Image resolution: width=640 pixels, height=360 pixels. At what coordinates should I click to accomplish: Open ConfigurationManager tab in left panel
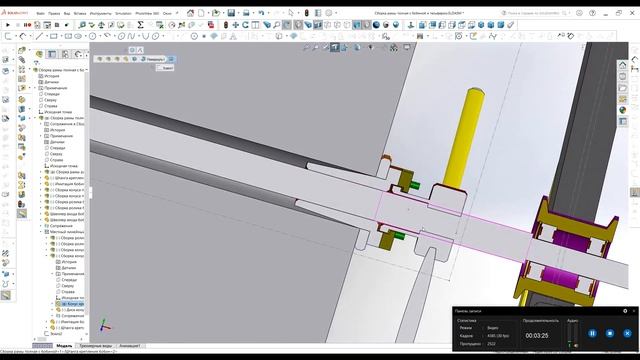pyautogui.click(x=65, y=54)
